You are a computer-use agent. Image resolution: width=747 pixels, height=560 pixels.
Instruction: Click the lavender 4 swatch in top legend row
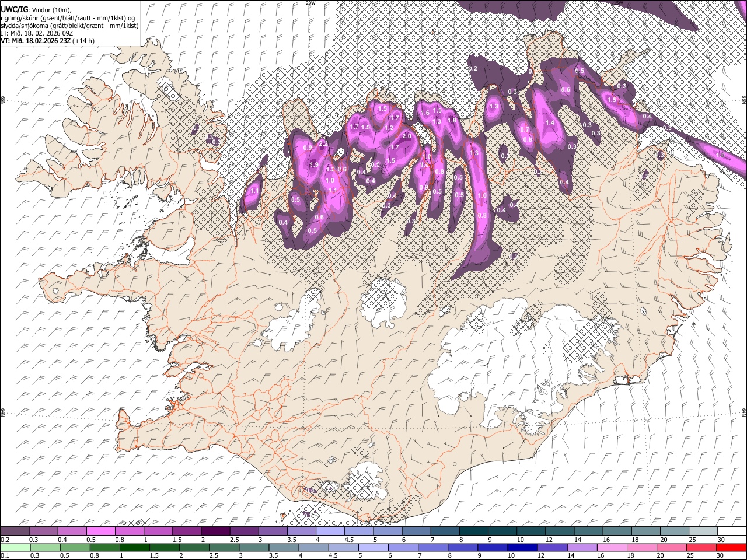(330, 531)
